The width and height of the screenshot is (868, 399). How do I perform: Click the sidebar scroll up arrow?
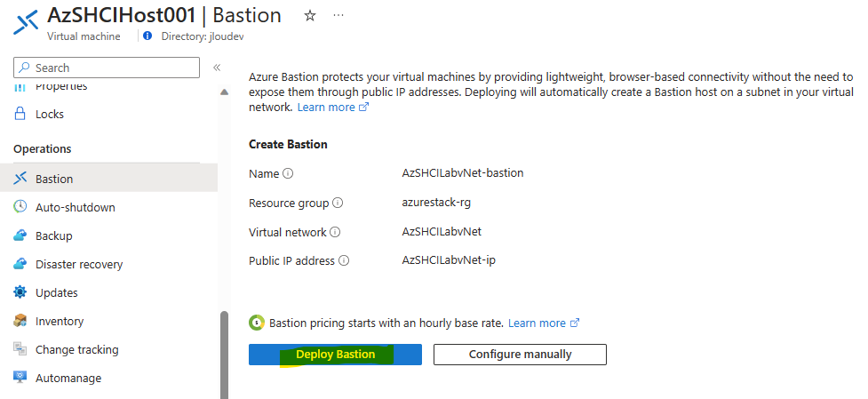point(224,92)
